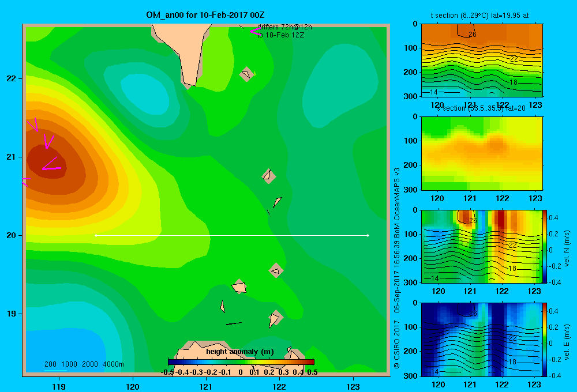Click the vel. N color scale bar
Screen dimensions: 577x392
click(544, 246)
